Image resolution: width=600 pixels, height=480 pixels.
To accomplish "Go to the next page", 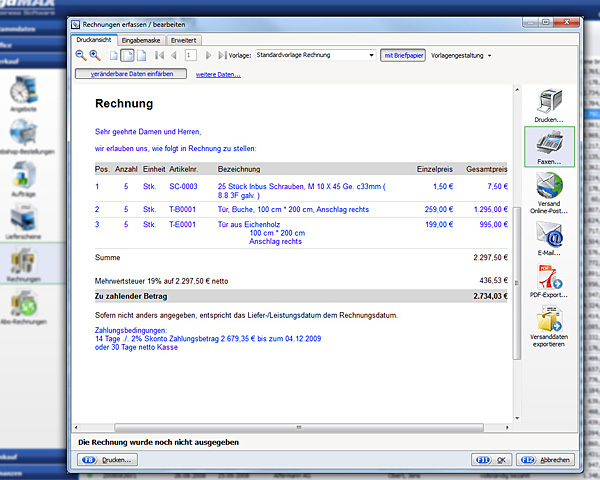I will coord(208,56).
